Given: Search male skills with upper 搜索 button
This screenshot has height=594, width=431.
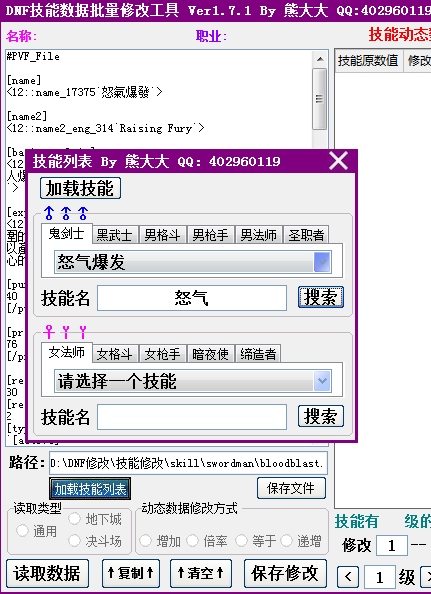Looking at the screenshot, I should 321,297.
